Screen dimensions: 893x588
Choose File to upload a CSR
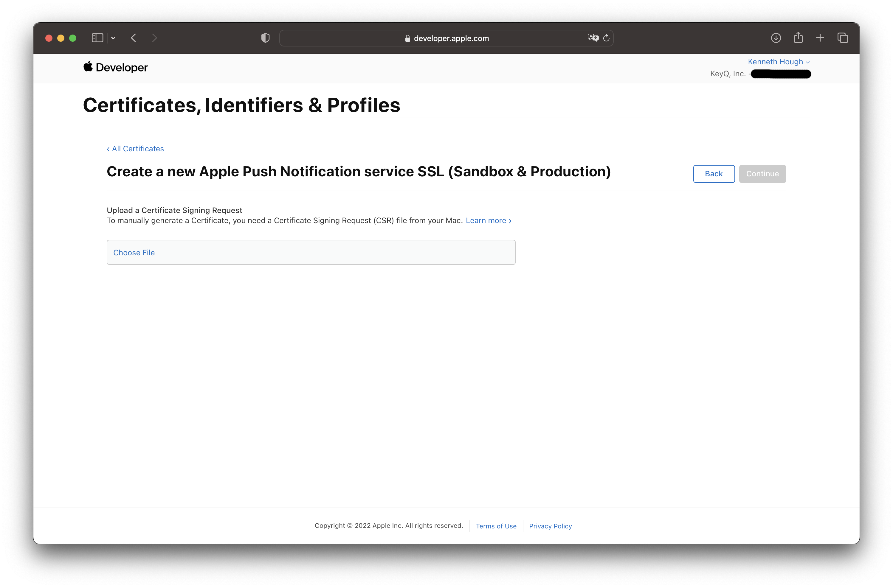tap(134, 252)
